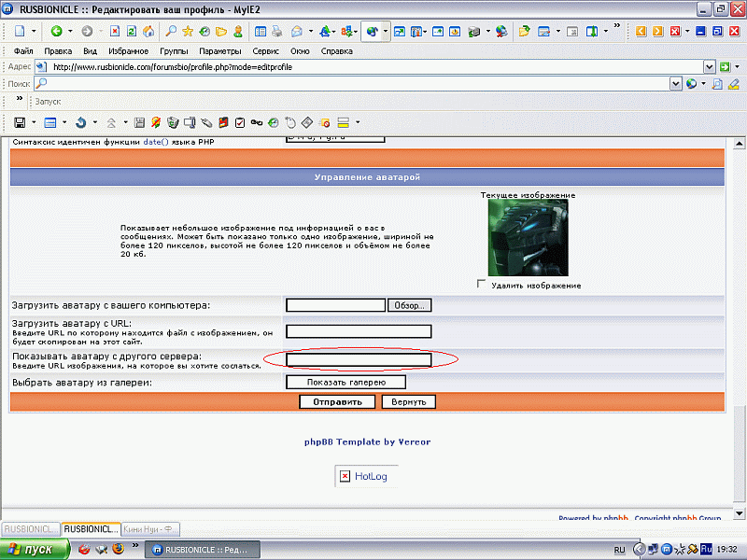Click the orange next tab arrow
747x560 pixels.
pyautogui.click(x=658, y=32)
